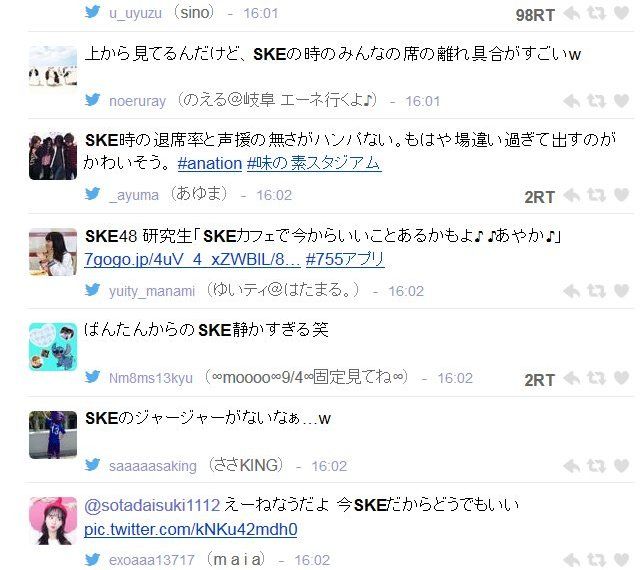Screen dimensions: 640x570
Task: Open the #anation hashtag
Action: point(210,163)
